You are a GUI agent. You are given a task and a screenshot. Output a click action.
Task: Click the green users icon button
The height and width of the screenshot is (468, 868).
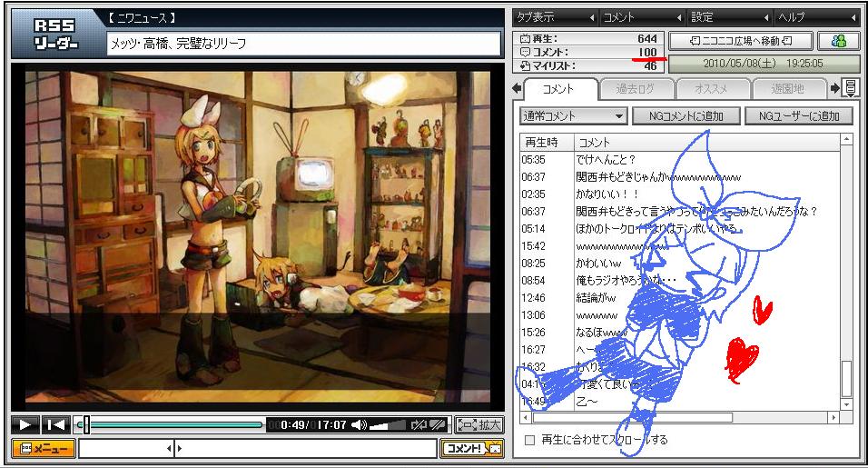pyautogui.click(x=839, y=41)
